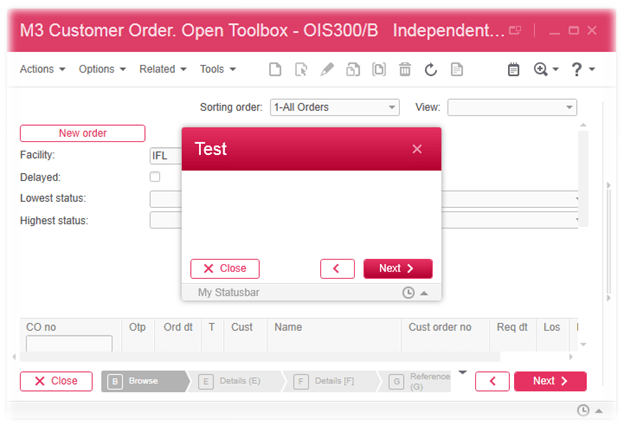Click Next in the Test dialog
The width and height of the screenshot is (624, 426).
coord(398,268)
